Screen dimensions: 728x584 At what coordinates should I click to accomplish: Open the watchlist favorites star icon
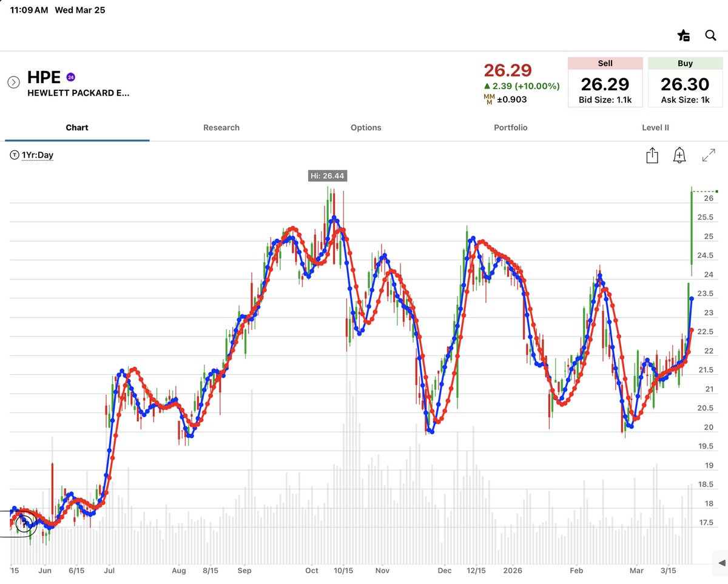pyautogui.click(x=684, y=35)
